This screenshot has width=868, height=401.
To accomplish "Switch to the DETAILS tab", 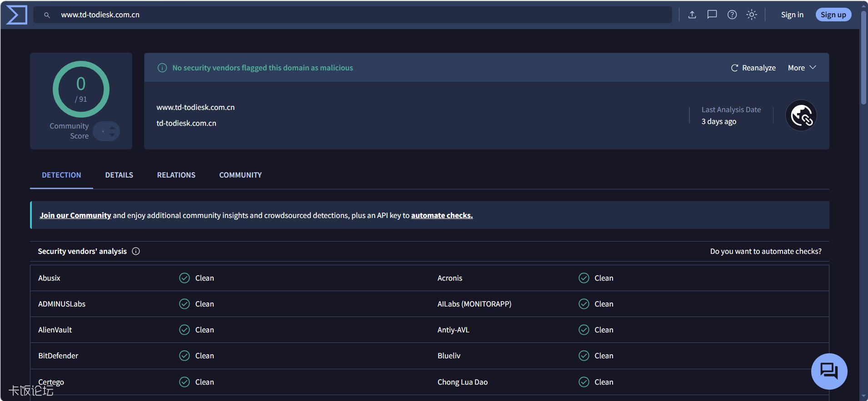I will point(119,175).
